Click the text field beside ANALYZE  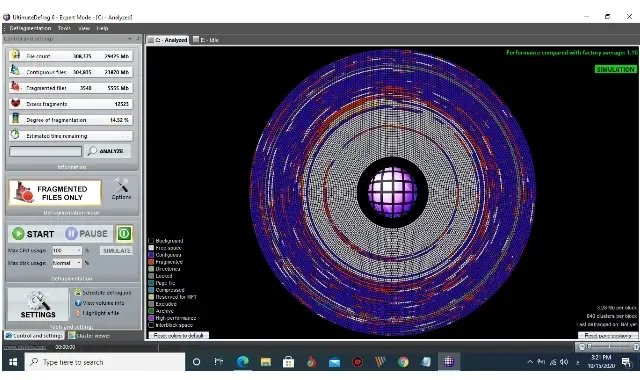(x=45, y=151)
